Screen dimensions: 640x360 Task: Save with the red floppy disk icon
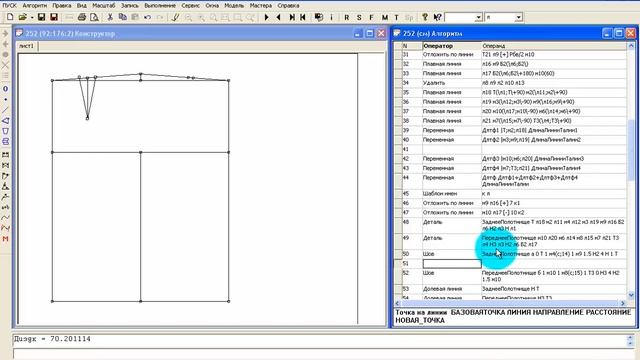point(53,17)
